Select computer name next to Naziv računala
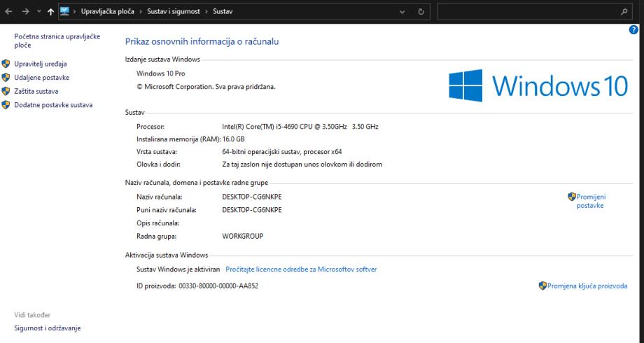 [252, 197]
